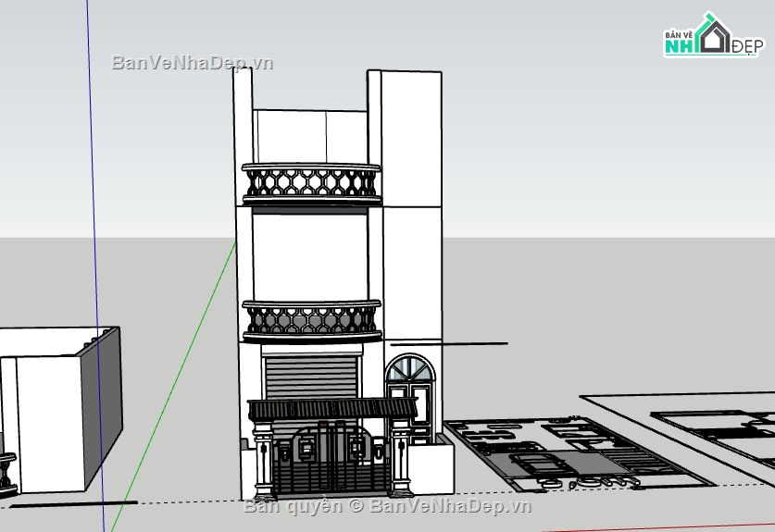
Task: Select the second floor wall between the balconies
Action: pyautogui.click(x=310, y=254)
